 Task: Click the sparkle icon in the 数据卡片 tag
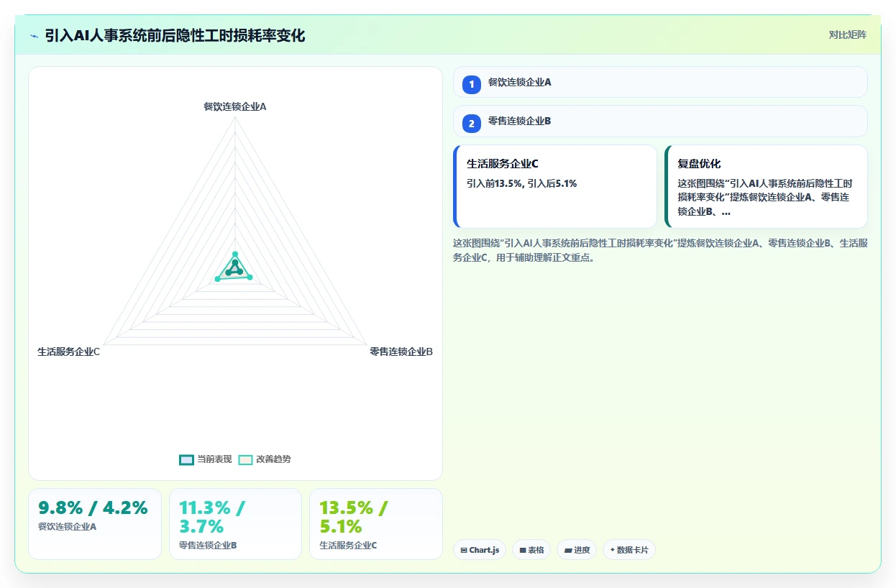point(613,550)
